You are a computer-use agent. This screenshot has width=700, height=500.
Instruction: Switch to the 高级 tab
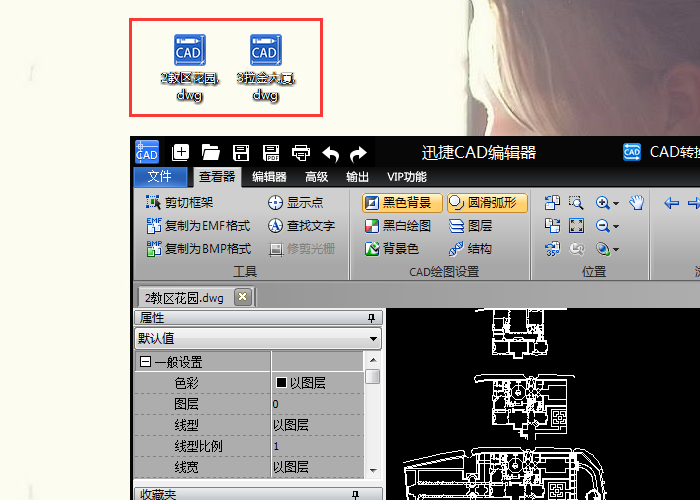coord(317,177)
